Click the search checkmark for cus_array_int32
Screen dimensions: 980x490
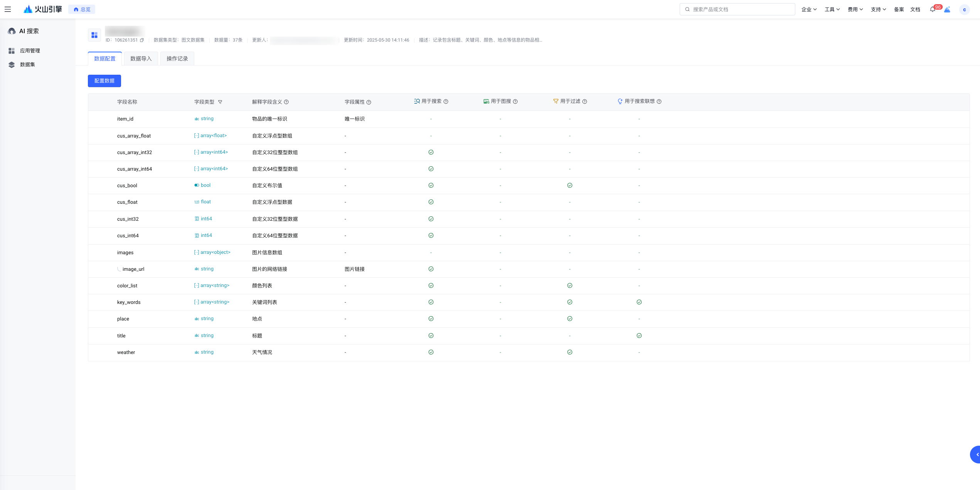[431, 152]
